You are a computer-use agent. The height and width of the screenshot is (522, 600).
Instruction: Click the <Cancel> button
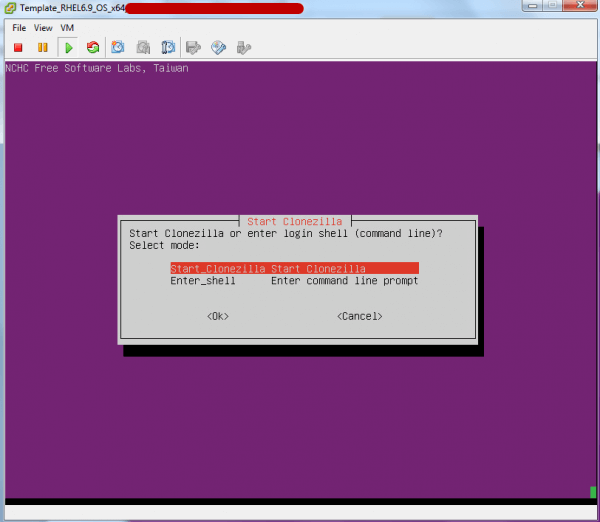[359, 316]
